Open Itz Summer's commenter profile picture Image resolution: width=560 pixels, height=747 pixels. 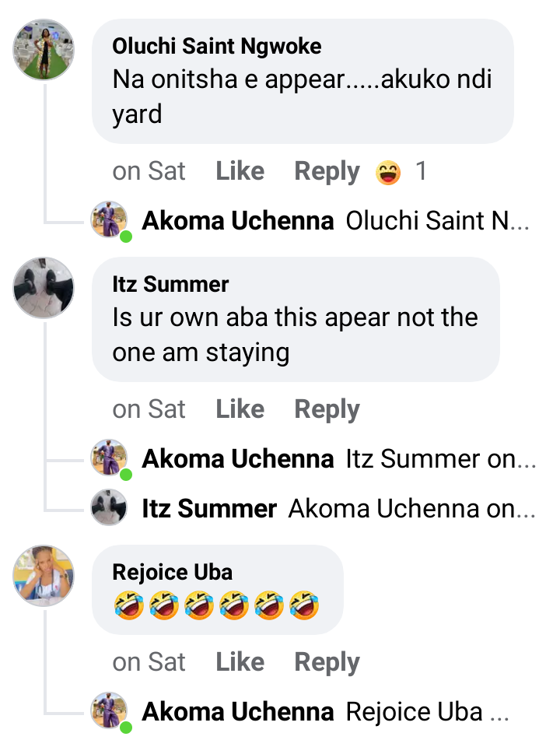point(44,288)
